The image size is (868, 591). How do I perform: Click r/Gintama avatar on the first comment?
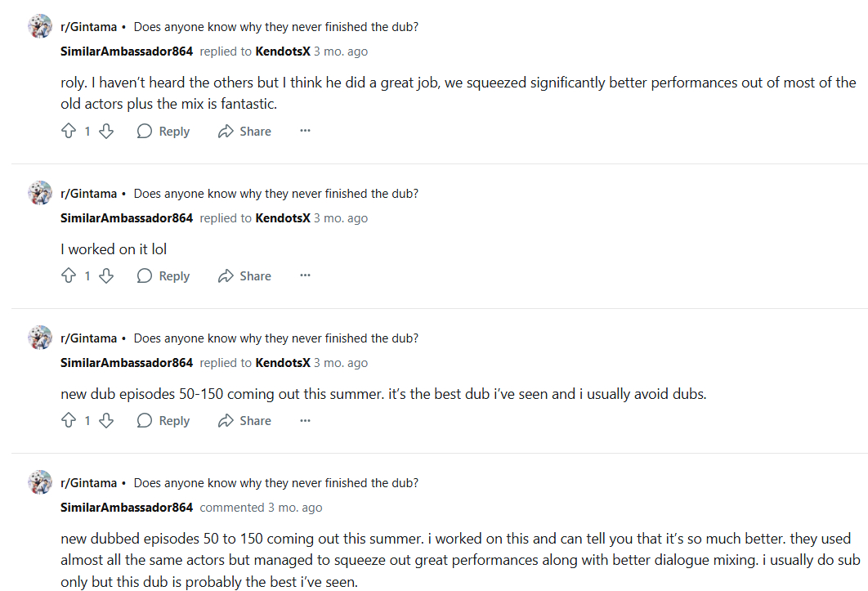click(x=40, y=26)
